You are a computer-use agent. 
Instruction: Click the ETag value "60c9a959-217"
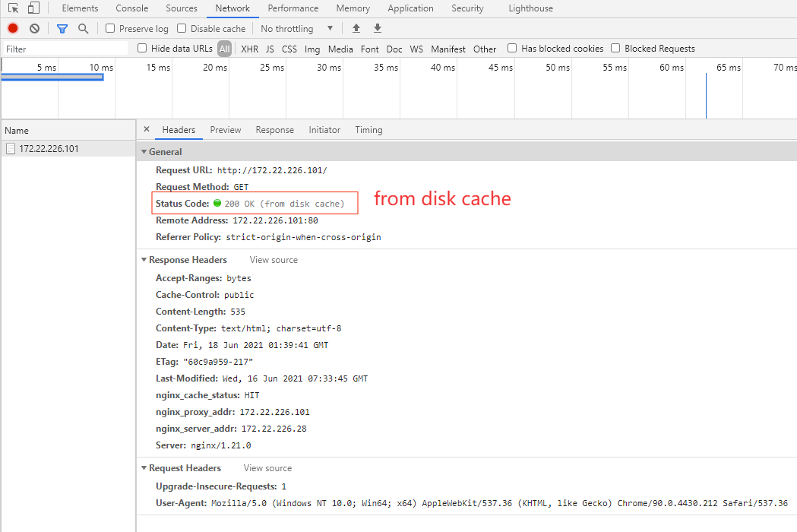[218, 362]
